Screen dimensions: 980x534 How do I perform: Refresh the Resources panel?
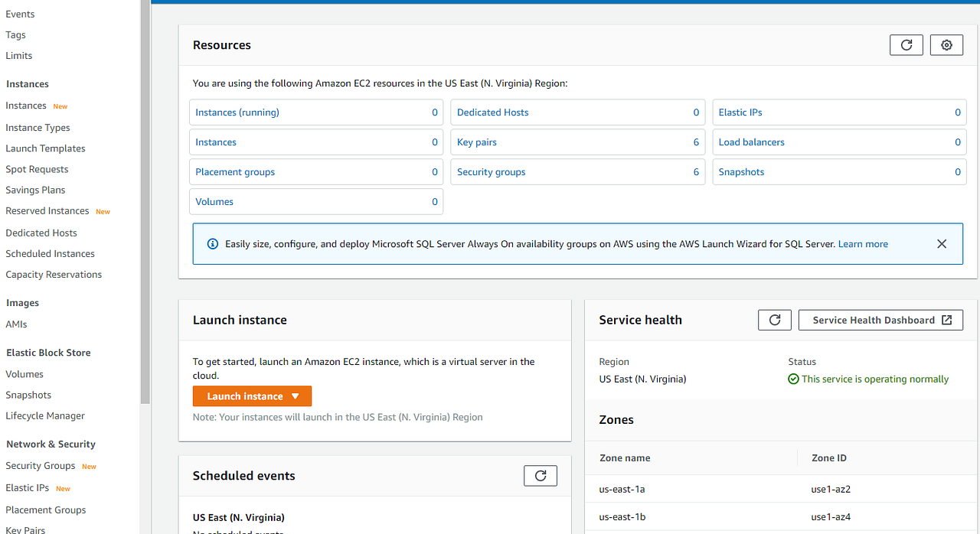[x=906, y=44]
